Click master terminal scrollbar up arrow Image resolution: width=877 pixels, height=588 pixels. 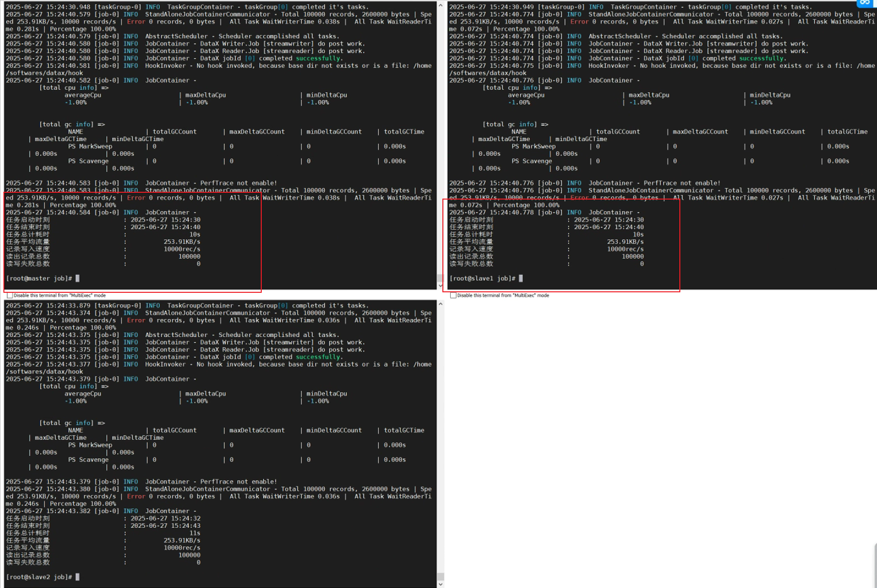pos(440,5)
